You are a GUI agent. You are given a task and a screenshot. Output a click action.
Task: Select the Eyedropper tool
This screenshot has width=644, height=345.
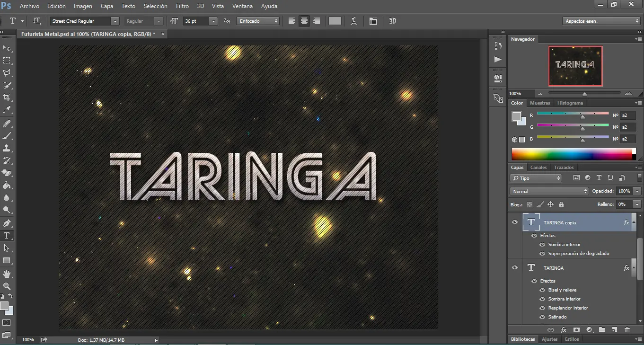pos(7,110)
